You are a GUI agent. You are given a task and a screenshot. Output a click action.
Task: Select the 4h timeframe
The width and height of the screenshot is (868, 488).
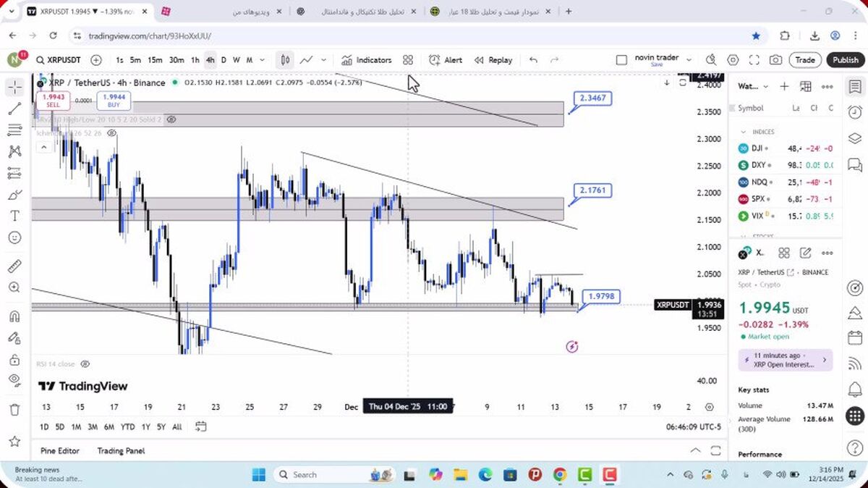click(210, 60)
